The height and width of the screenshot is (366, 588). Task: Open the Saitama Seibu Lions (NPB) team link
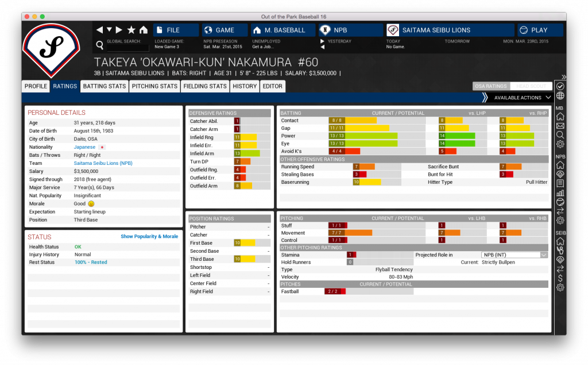pyautogui.click(x=103, y=163)
